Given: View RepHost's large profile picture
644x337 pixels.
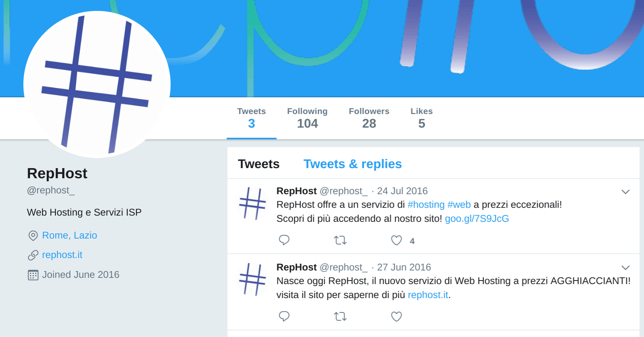Looking at the screenshot, I should coord(97,84).
